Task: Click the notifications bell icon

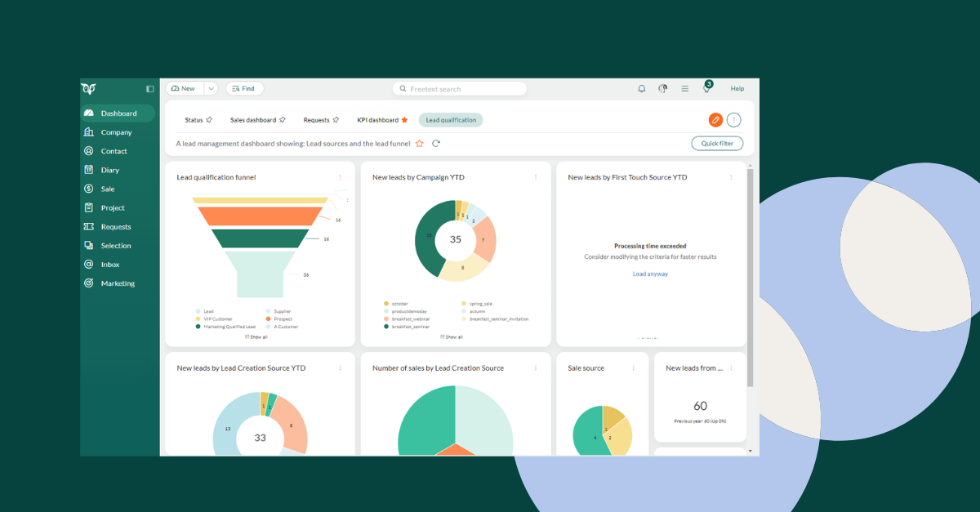Action: pyautogui.click(x=641, y=89)
